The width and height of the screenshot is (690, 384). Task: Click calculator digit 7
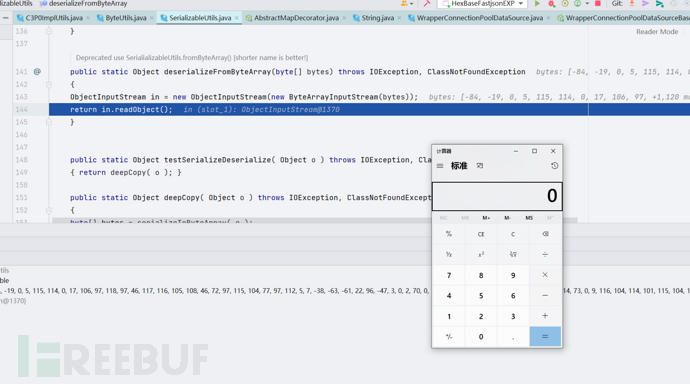pyautogui.click(x=449, y=275)
